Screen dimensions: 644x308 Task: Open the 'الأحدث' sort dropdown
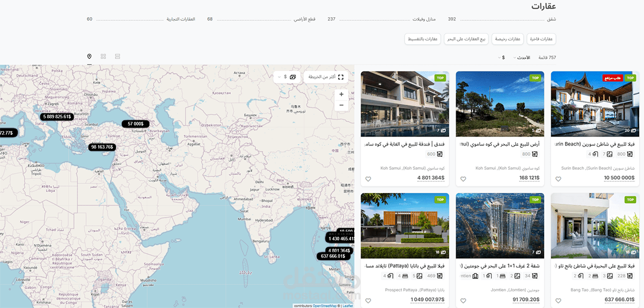(x=522, y=58)
